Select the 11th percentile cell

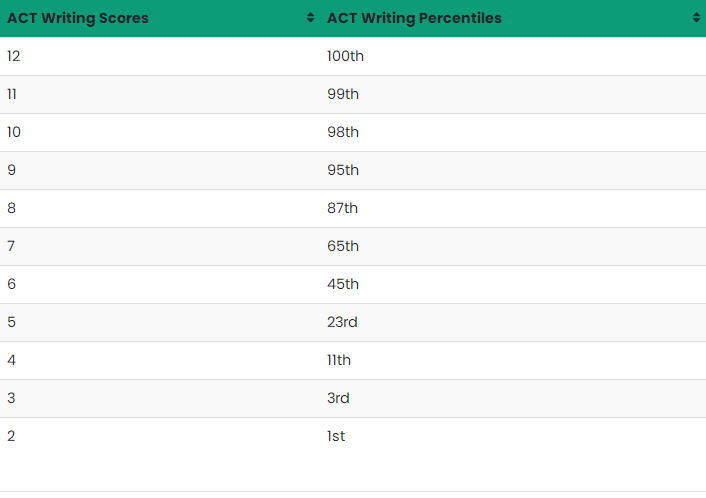click(x=513, y=360)
